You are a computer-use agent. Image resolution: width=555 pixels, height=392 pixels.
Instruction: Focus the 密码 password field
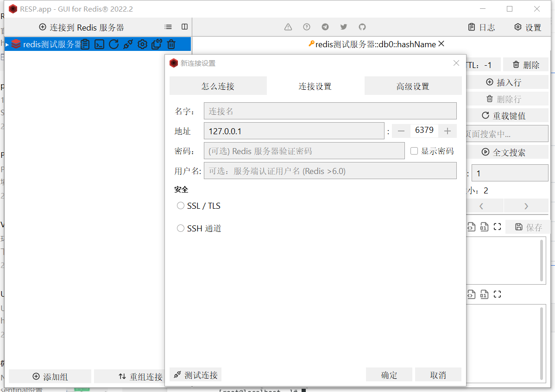tap(304, 151)
